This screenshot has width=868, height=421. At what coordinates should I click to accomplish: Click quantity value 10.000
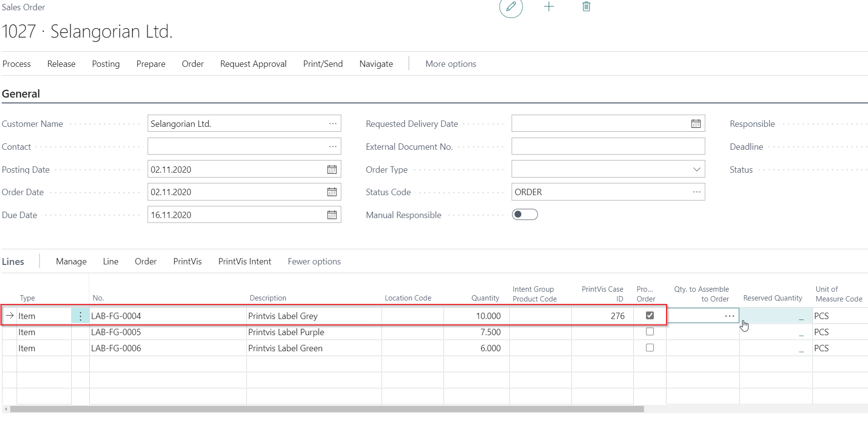(488, 316)
